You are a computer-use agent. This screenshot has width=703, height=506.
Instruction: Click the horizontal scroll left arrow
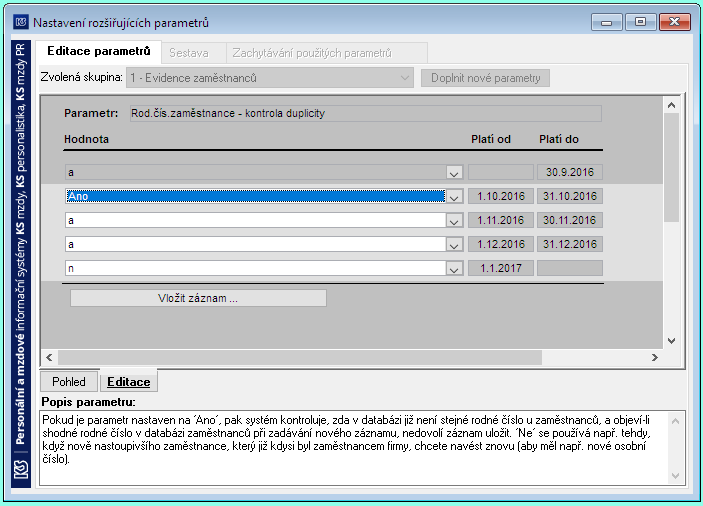49,357
